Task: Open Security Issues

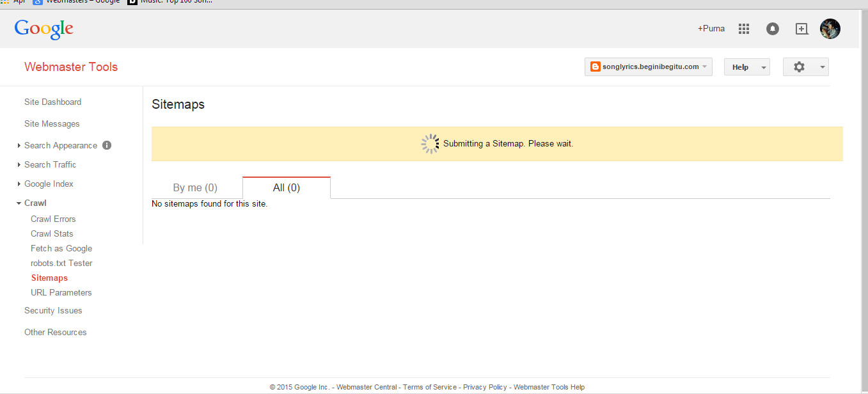Action: pos(53,311)
